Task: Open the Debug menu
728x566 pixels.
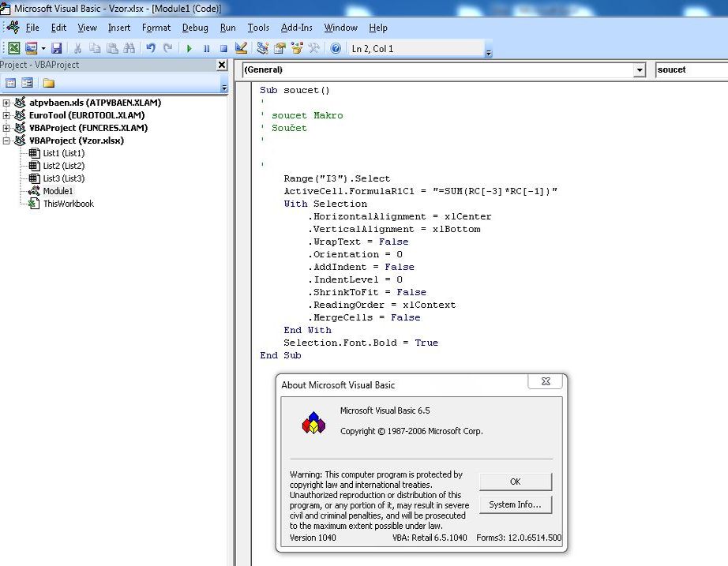Action: (x=195, y=28)
